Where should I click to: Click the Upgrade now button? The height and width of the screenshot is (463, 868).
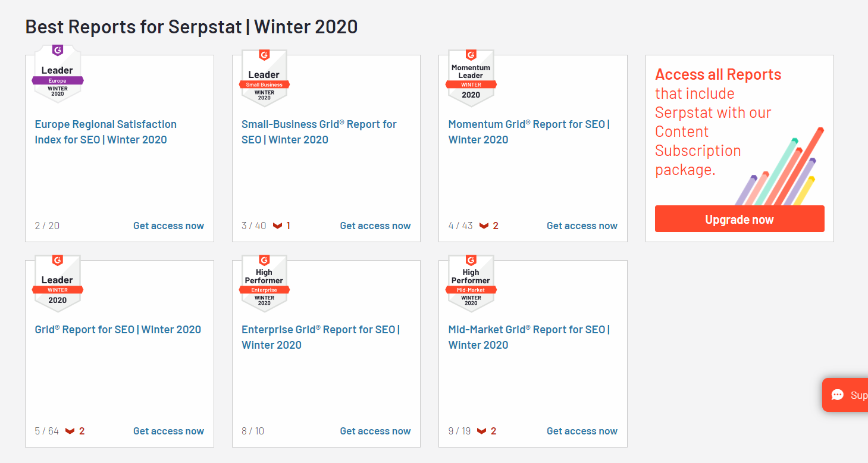point(739,219)
